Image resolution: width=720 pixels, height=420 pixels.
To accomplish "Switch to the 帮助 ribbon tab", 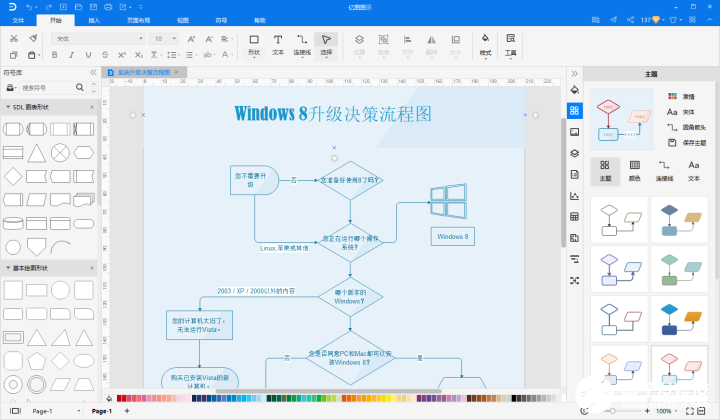I will pos(260,20).
